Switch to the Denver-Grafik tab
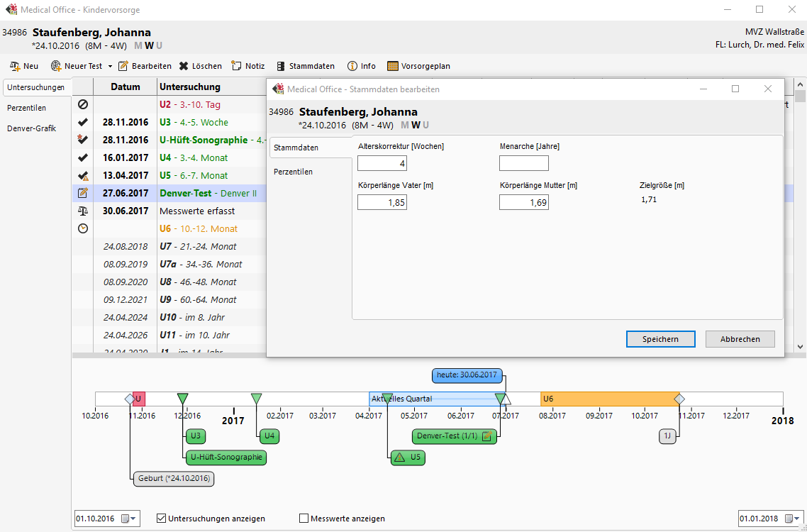The height and width of the screenshot is (532, 807). pos(31,128)
